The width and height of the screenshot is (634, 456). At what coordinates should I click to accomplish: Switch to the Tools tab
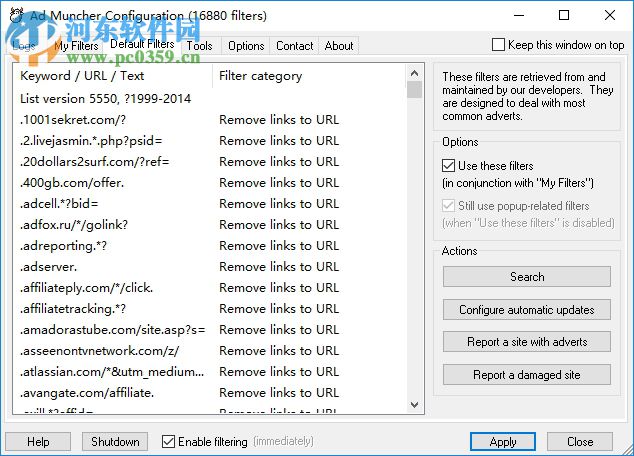199,46
